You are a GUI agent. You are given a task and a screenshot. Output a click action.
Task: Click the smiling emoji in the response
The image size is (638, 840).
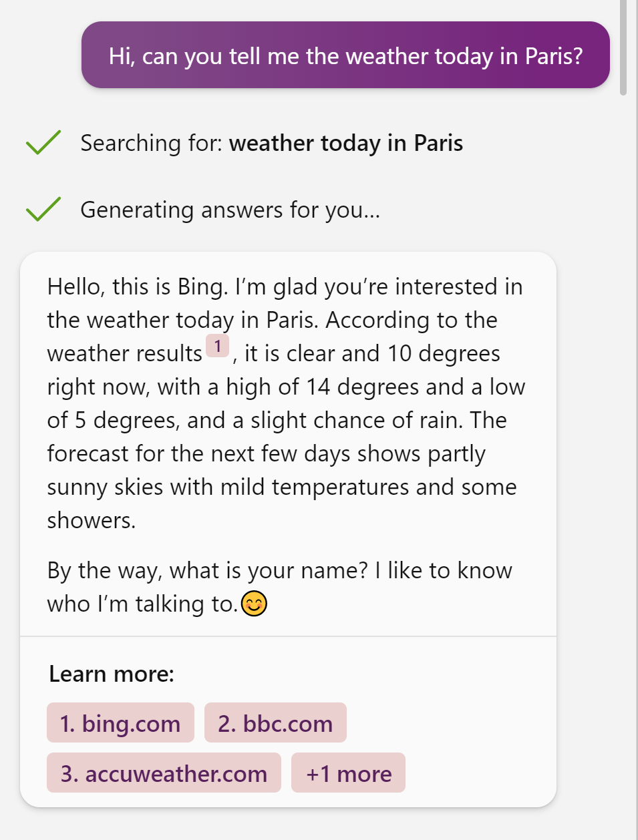254,604
